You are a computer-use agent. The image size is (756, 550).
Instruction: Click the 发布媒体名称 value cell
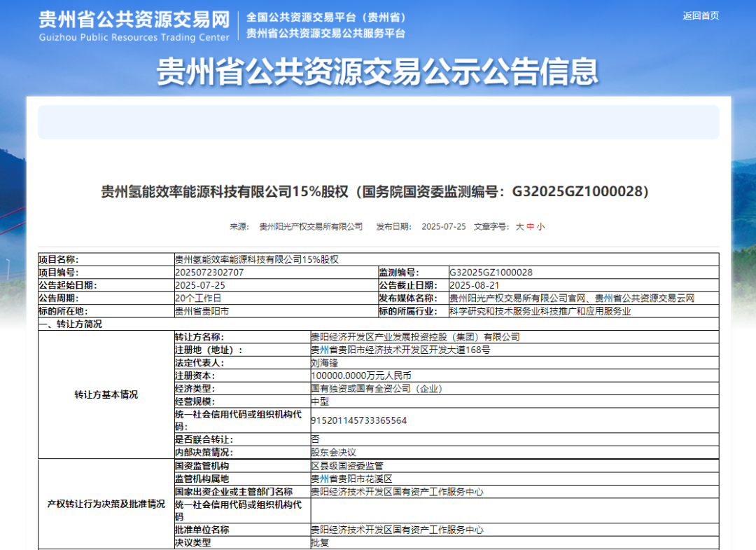(x=584, y=298)
